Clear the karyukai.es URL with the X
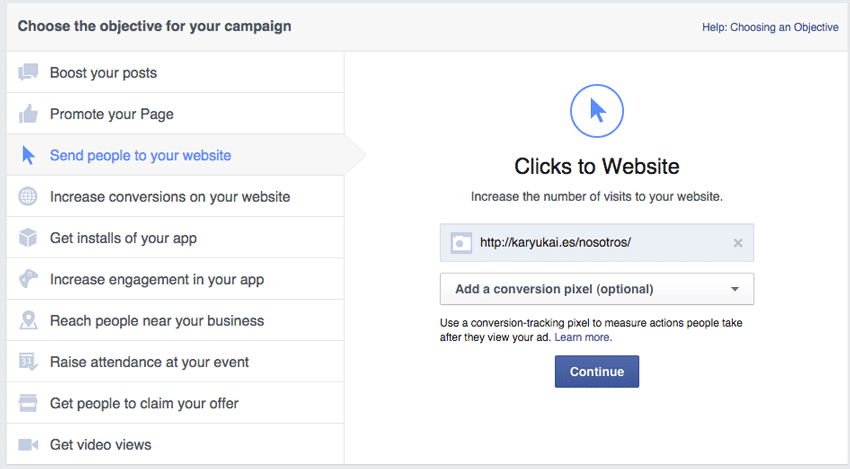Viewport: 850px width, 469px height. point(738,243)
